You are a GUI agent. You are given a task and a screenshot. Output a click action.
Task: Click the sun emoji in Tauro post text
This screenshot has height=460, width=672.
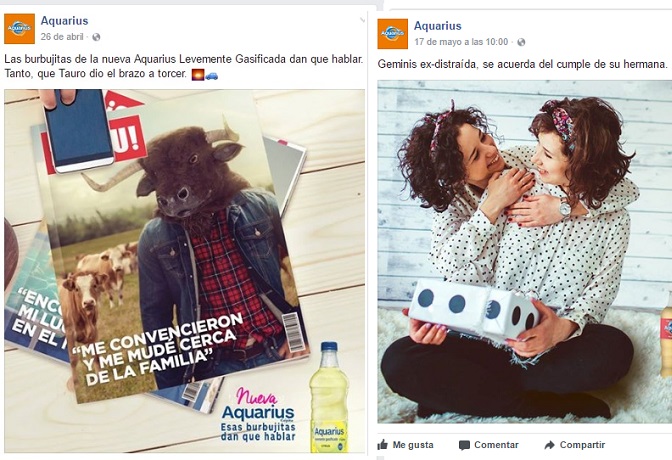click(198, 75)
